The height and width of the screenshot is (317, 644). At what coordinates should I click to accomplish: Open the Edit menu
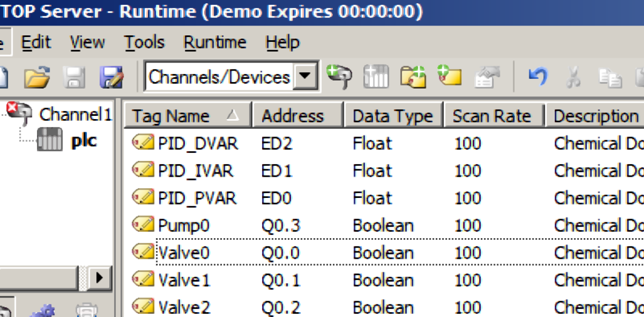click(x=36, y=42)
